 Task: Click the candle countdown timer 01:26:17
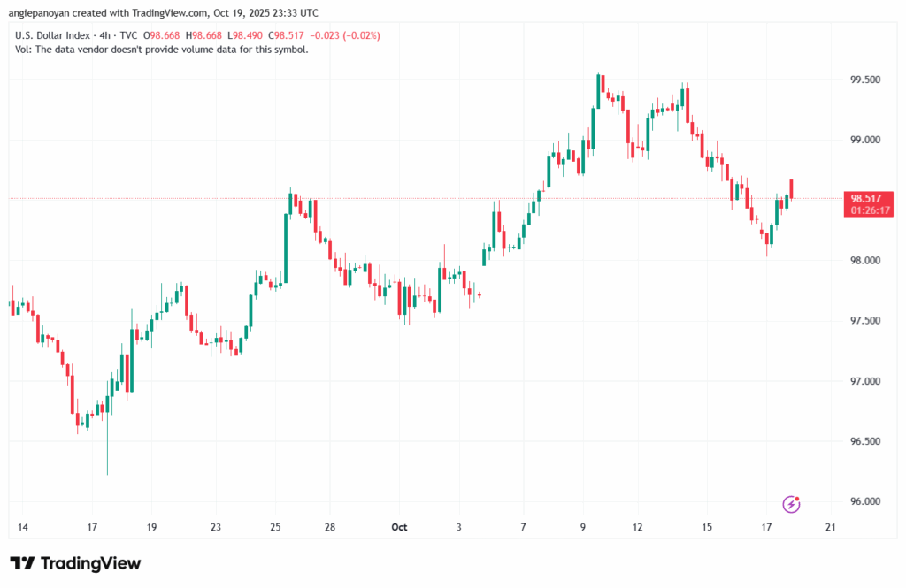click(868, 210)
